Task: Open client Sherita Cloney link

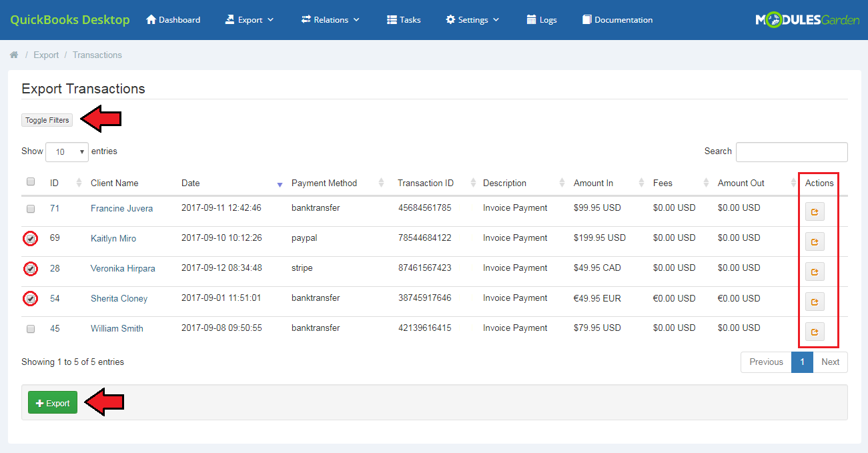Action: coord(119,298)
